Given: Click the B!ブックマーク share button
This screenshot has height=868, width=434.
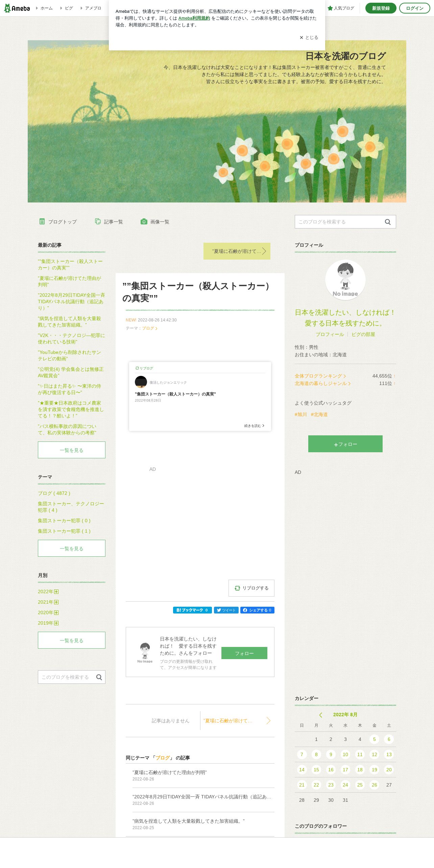Looking at the screenshot, I should click(192, 610).
